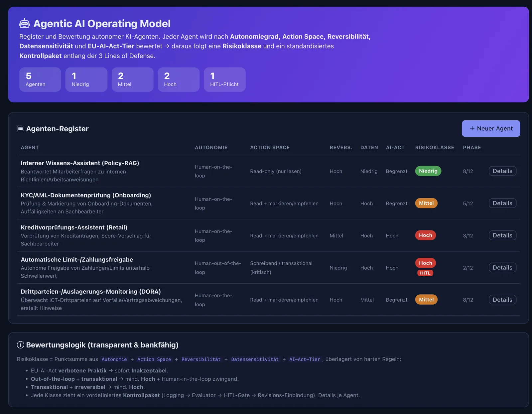Click the info icon beside Bewertungslogik heading
The width and height of the screenshot is (532, 414).
pos(21,345)
